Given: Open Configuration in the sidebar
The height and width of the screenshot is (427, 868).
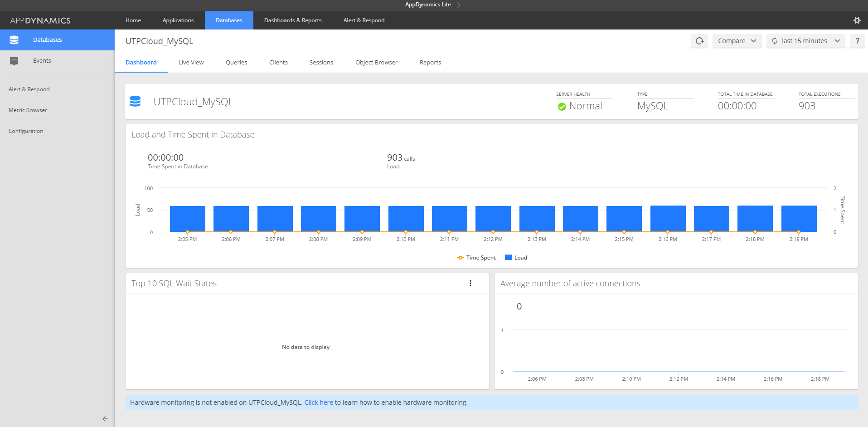Looking at the screenshot, I should [x=26, y=131].
